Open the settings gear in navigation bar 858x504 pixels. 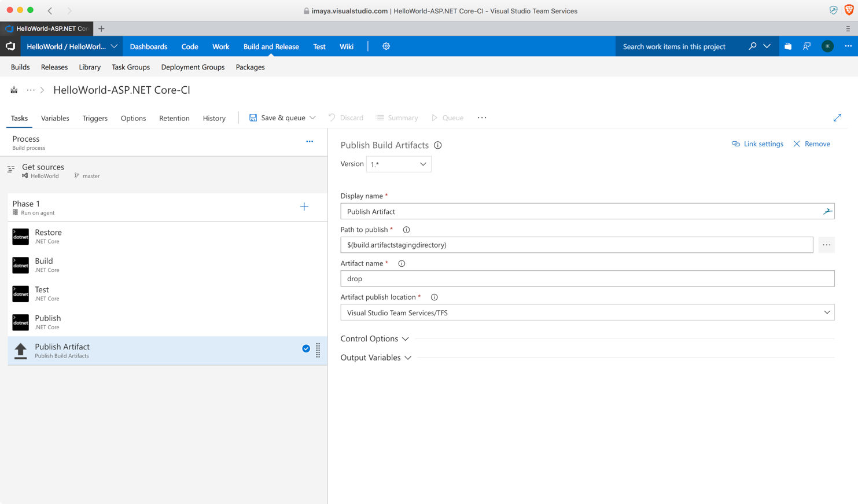tap(386, 46)
